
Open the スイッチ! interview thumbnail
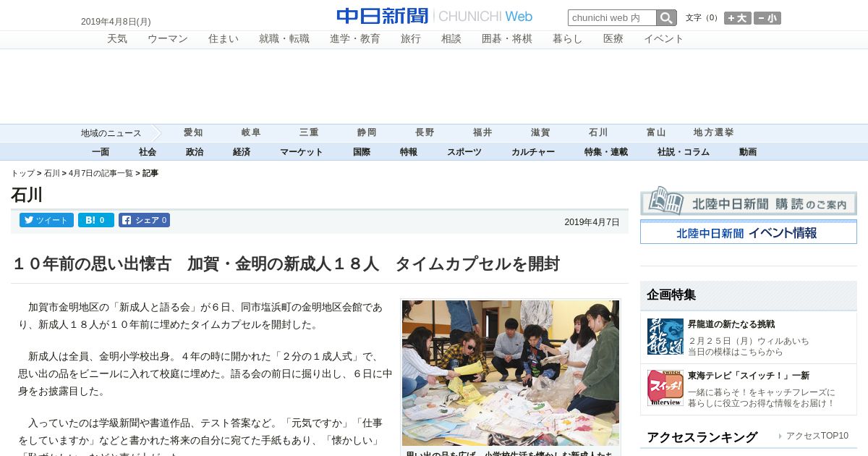point(665,388)
